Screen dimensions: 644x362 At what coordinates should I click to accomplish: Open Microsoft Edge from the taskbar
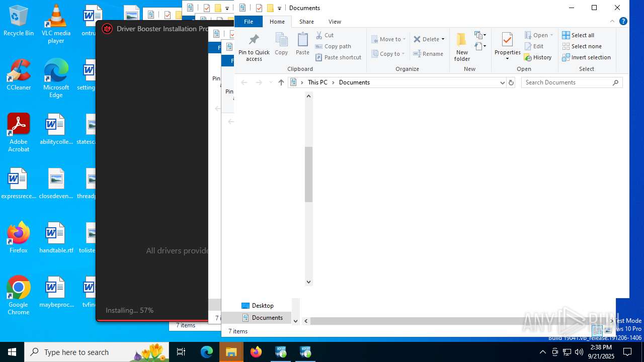click(x=207, y=352)
